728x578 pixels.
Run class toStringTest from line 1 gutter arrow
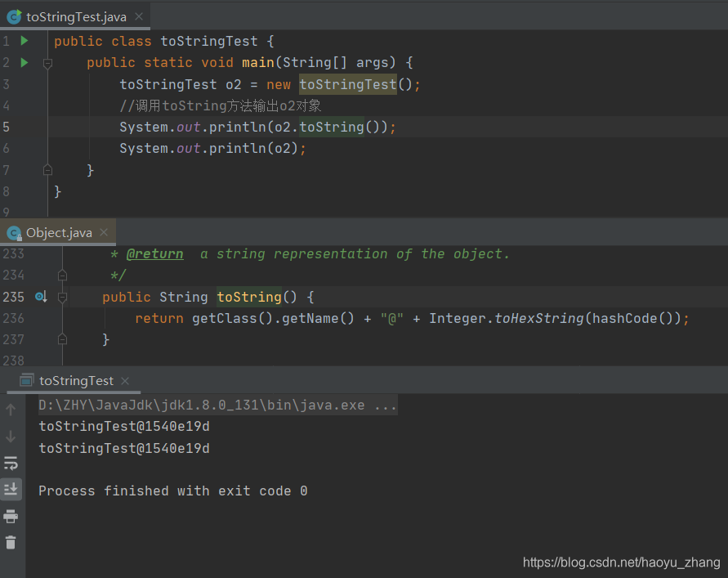click(x=25, y=41)
